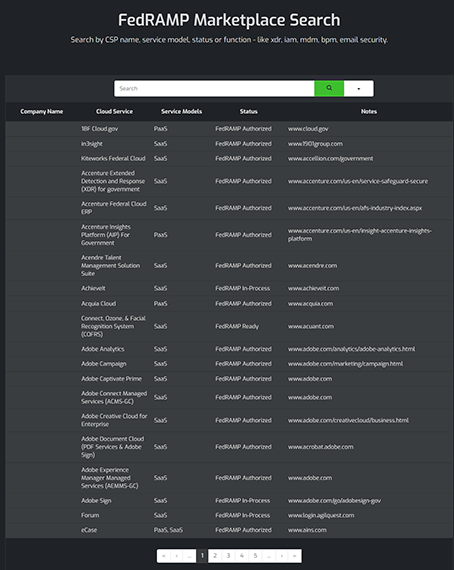
Task: Go to page 3
Action: tap(228, 555)
